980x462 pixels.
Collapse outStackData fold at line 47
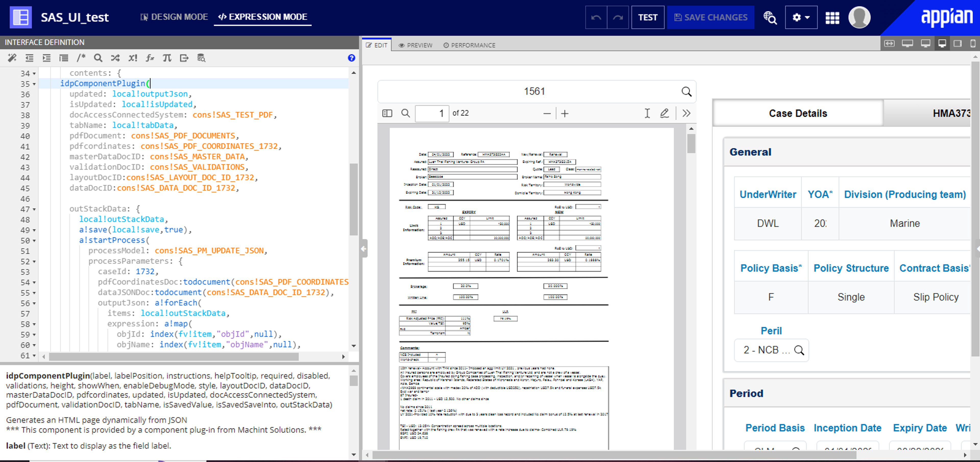pyautogui.click(x=34, y=209)
